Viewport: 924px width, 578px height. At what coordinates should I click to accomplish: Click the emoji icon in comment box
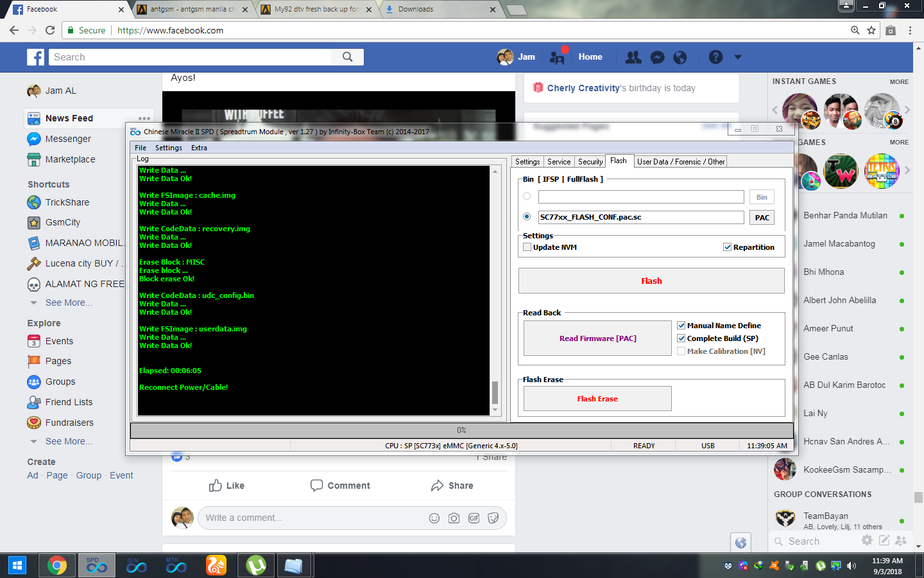click(x=434, y=518)
